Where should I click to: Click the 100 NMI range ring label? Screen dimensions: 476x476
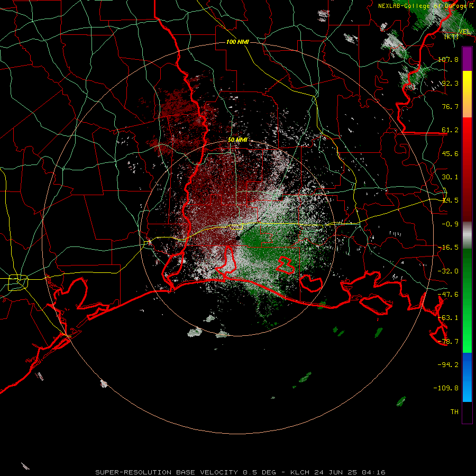pyautogui.click(x=237, y=42)
